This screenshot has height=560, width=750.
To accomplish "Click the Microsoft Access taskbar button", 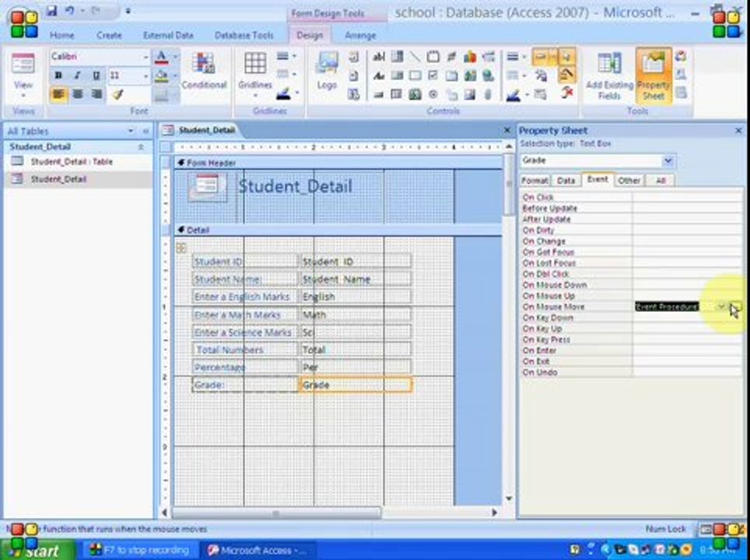I will pyautogui.click(x=257, y=550).
